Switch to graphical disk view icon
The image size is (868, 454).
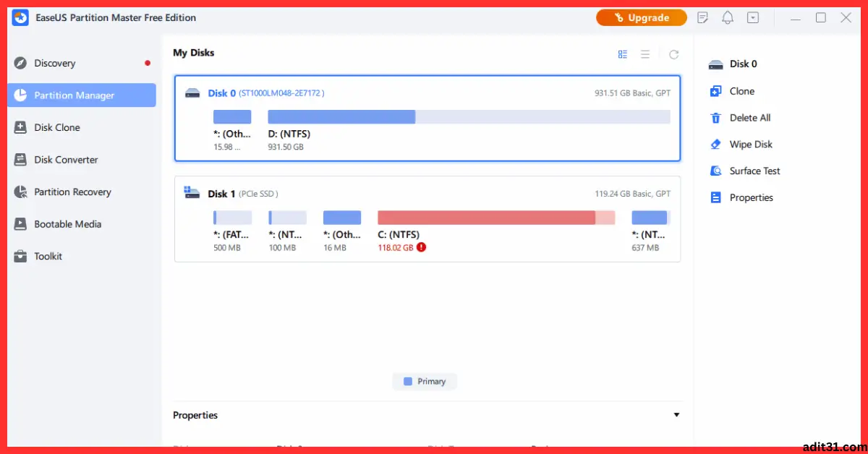623,54
